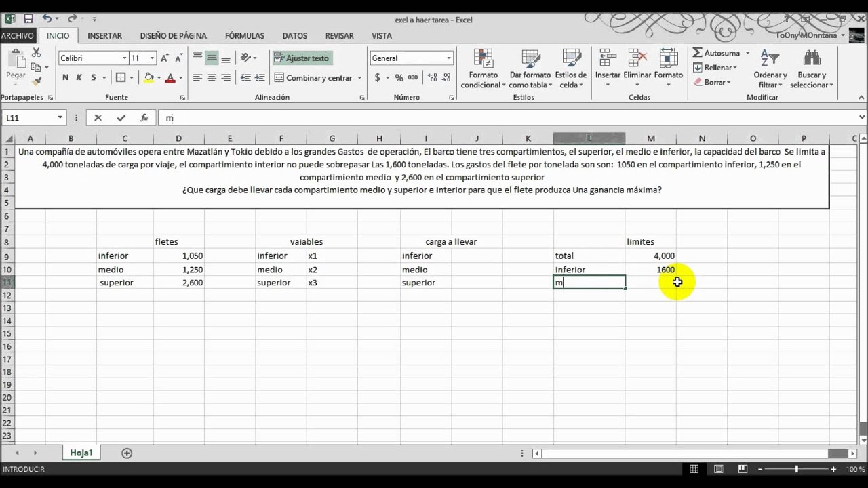Switch to the DATOS tab
This screenshot has width=868, height=488.
tap(294, 36)
